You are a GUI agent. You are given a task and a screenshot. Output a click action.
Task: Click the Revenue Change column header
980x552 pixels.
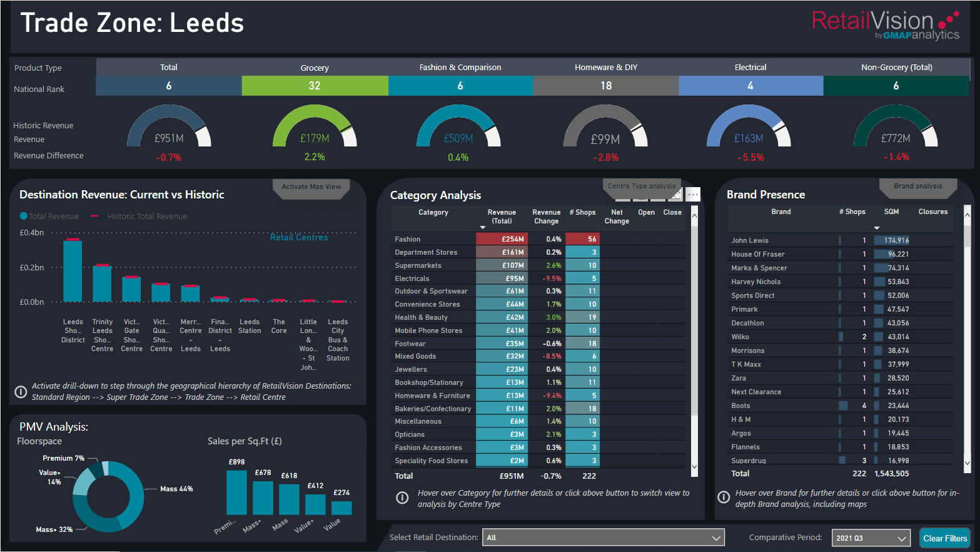click(x=546, y=217)
